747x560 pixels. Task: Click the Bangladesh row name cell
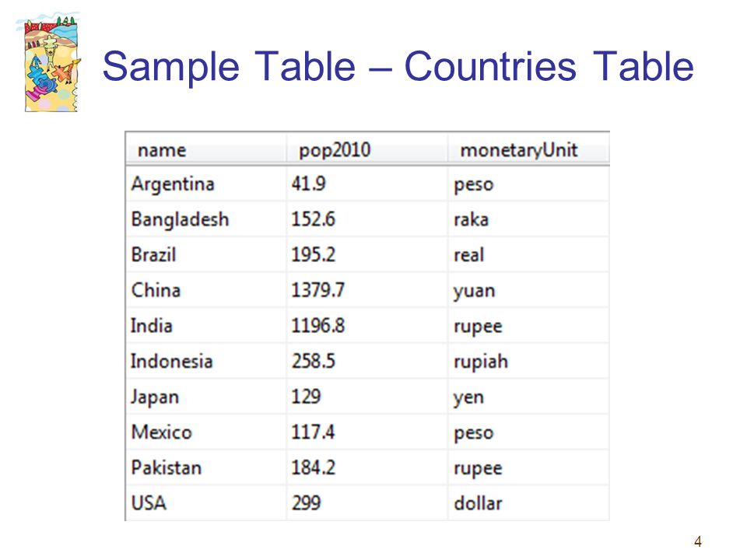point(205,219)
